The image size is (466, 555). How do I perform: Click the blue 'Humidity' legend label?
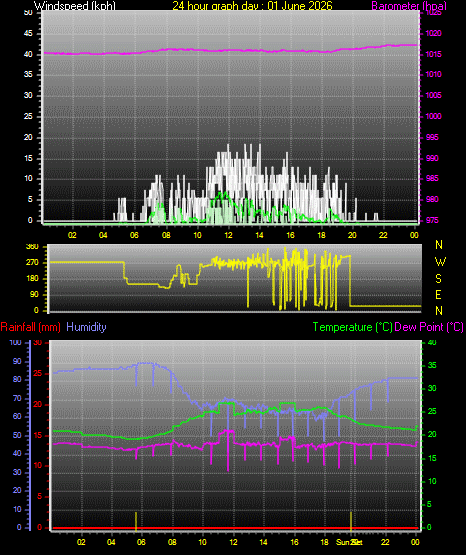click(86, 327)
